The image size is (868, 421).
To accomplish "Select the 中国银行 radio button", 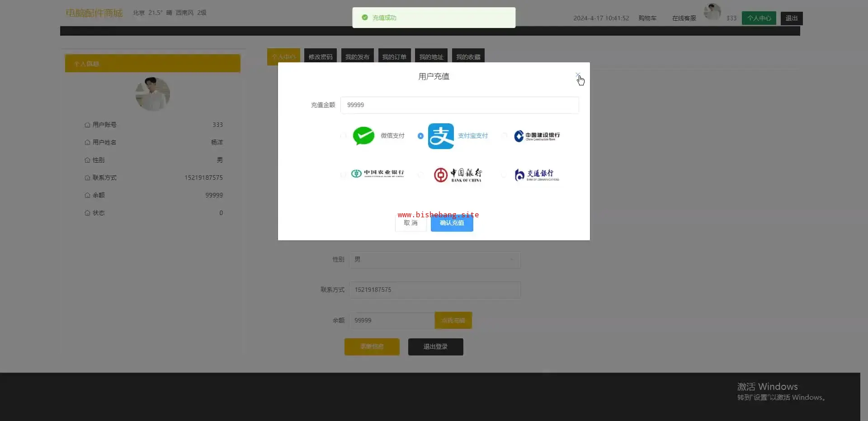I will click(420, 175).
